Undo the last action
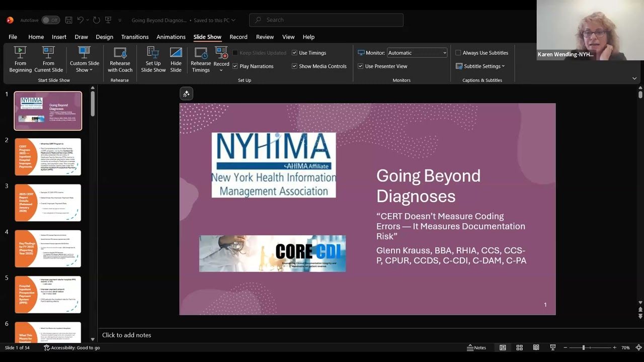This screenshot has height=362, width=644. tap(80, 20)
